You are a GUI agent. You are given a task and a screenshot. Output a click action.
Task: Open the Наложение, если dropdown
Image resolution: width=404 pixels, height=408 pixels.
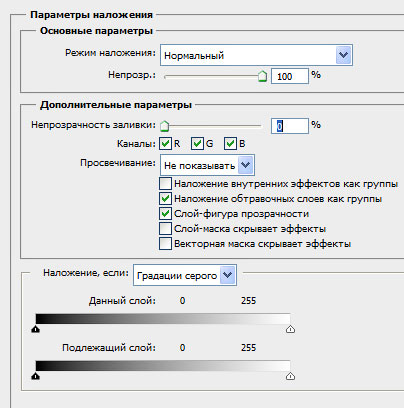[185, 275]
